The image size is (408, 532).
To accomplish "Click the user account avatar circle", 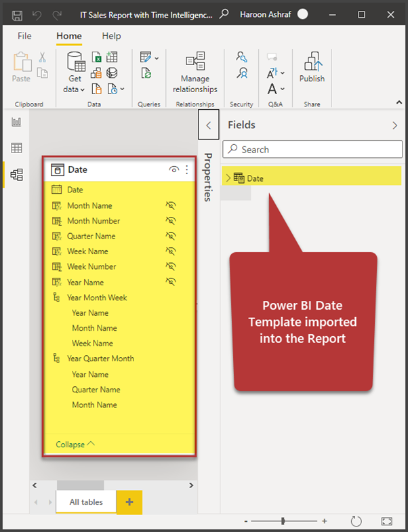I will (302, 14).
